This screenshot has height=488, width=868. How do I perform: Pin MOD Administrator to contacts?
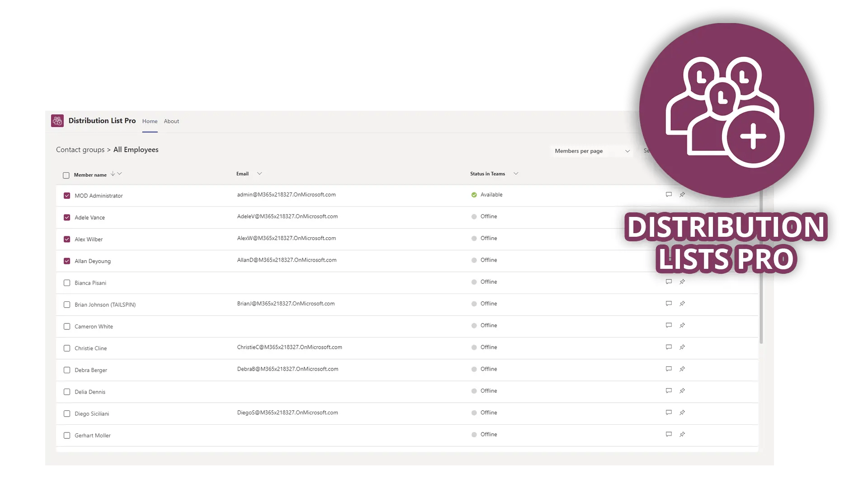(683, 194)
